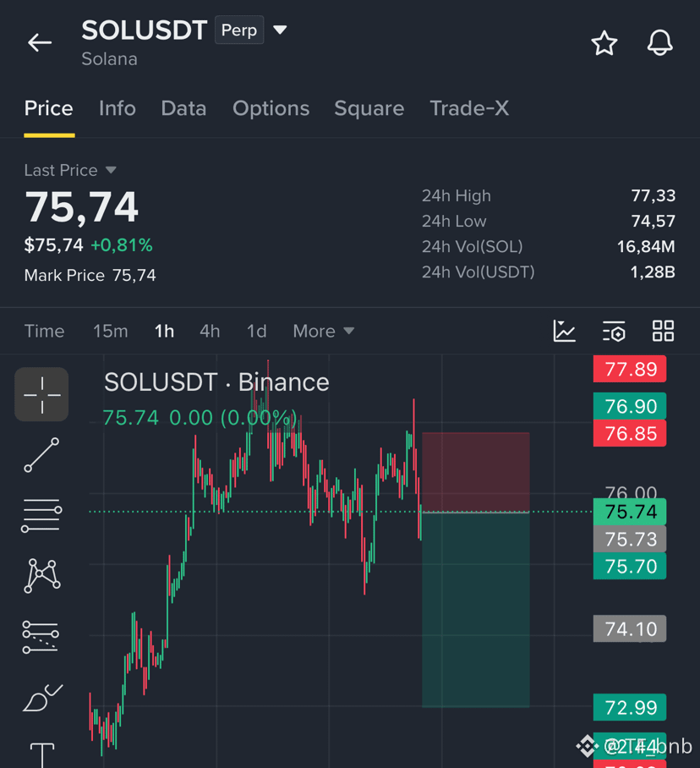Switch to the Info tab
Image resolution: width=700 pixels, height=768 pixels.
[x=117, y=108]
